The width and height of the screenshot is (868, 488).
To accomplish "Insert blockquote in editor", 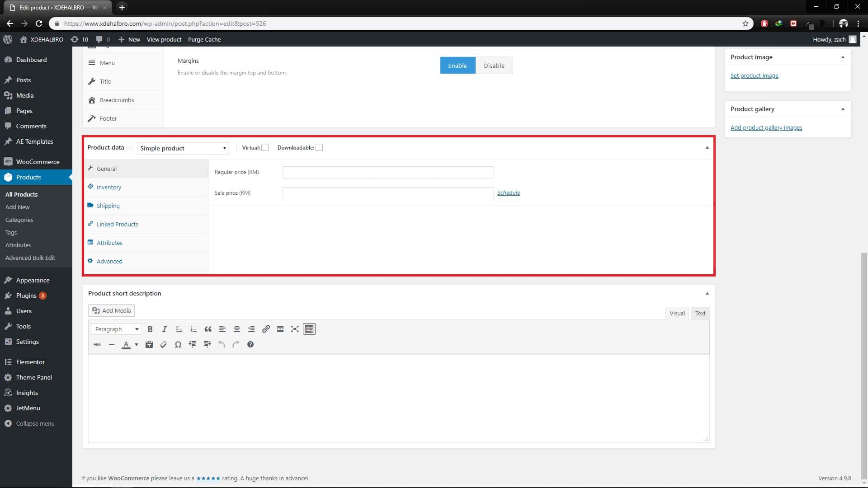I will pos(208,329).
